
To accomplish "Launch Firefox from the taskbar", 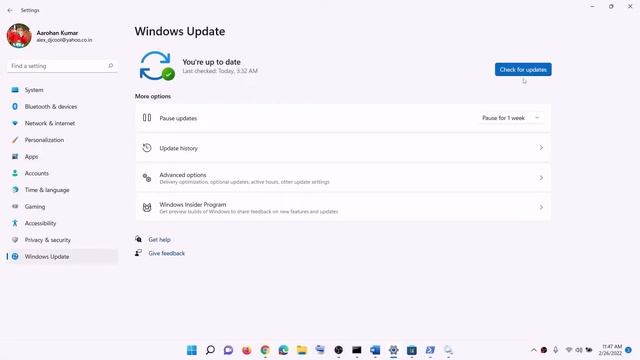I will pos(247,350).
